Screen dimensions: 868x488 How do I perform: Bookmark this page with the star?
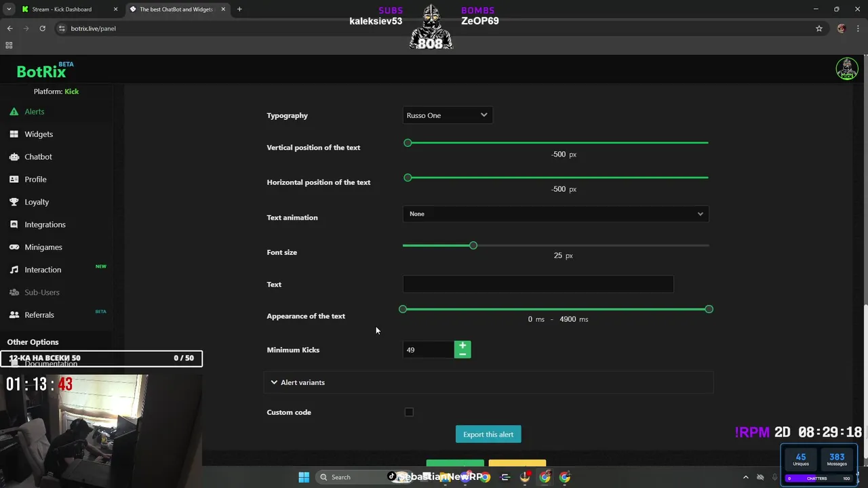coord(819,28)
